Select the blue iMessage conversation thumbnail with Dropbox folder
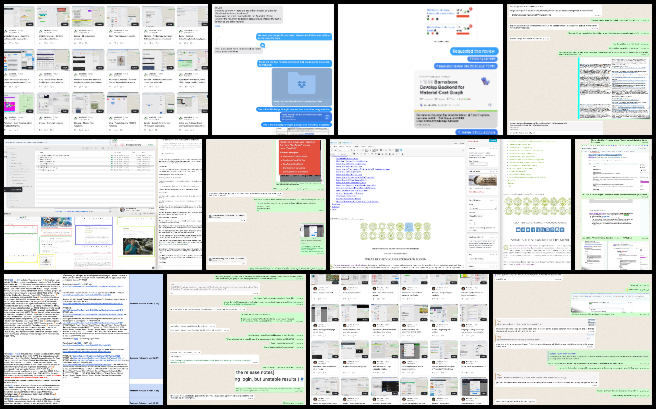The width and height of the screenshot is (656, 409). (x=272, y=68)
